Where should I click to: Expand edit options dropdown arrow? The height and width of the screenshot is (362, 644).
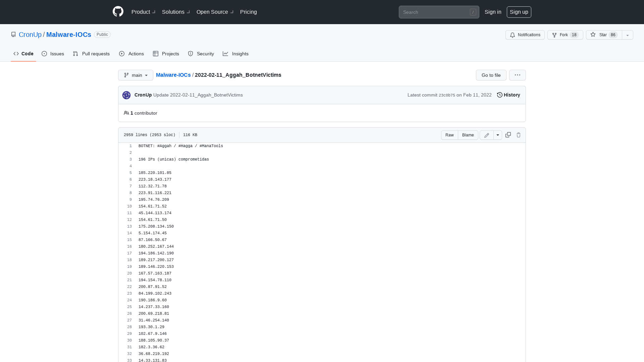(498, 135)
